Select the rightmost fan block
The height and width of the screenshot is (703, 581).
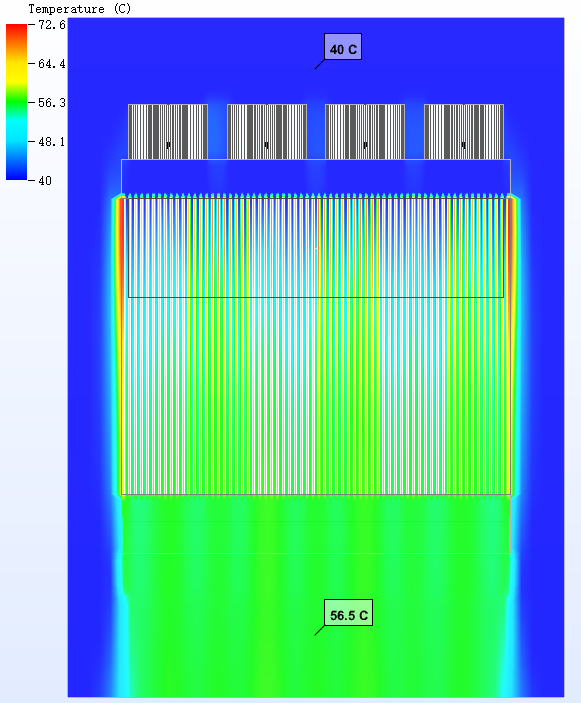tap(464, 132)
